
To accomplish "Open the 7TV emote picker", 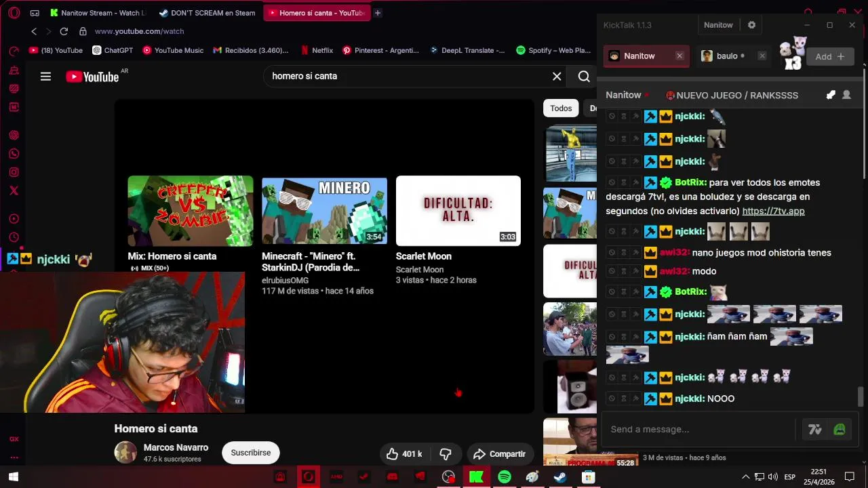I will point(815,429).
